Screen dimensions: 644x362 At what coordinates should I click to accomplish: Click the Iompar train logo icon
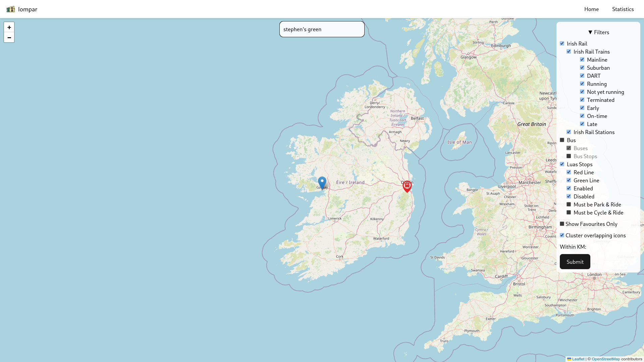coord(11,9)
